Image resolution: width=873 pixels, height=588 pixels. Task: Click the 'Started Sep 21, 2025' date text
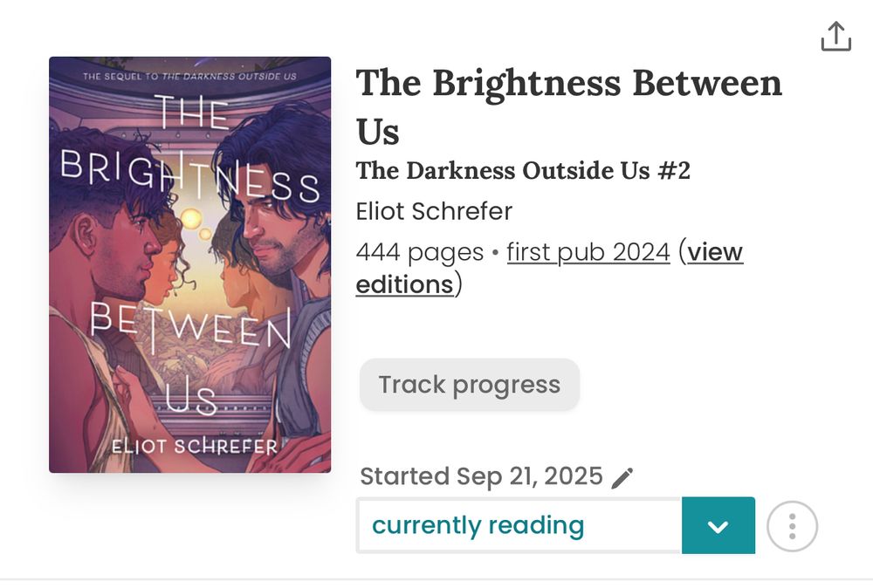pyautogui.click(x=481, y=476)
